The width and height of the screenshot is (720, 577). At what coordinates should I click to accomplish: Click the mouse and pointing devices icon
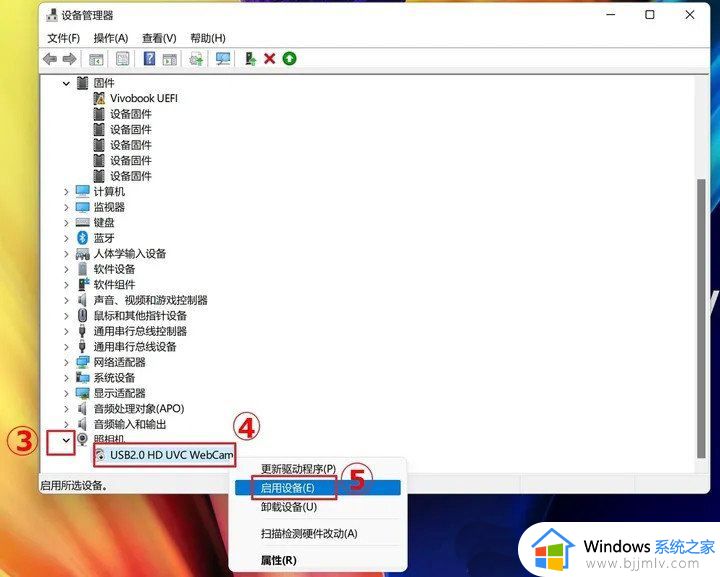coord(83,315)
